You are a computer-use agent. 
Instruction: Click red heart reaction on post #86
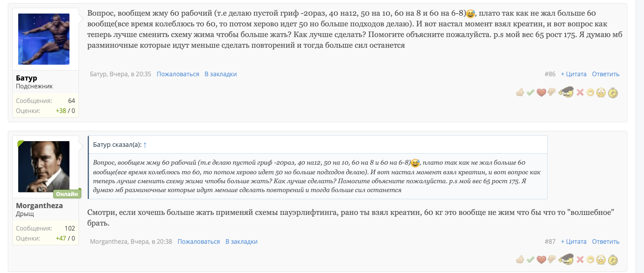(541, 93)
